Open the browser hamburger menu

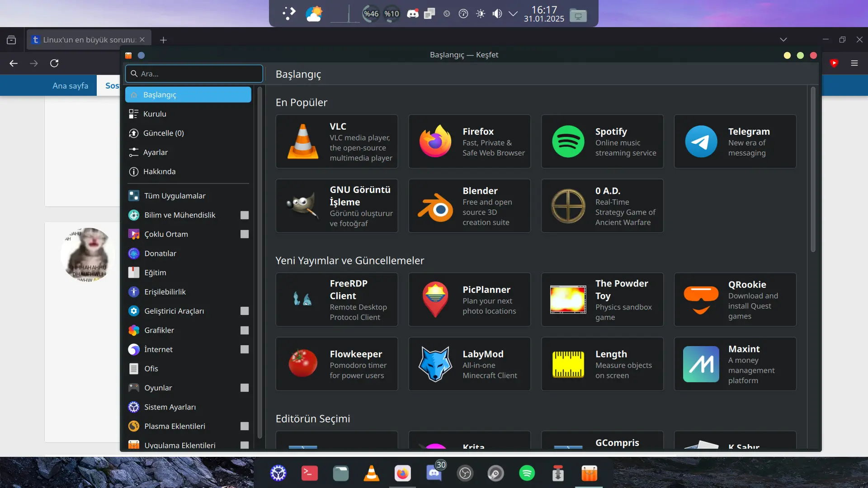click(x=854, y=63)
